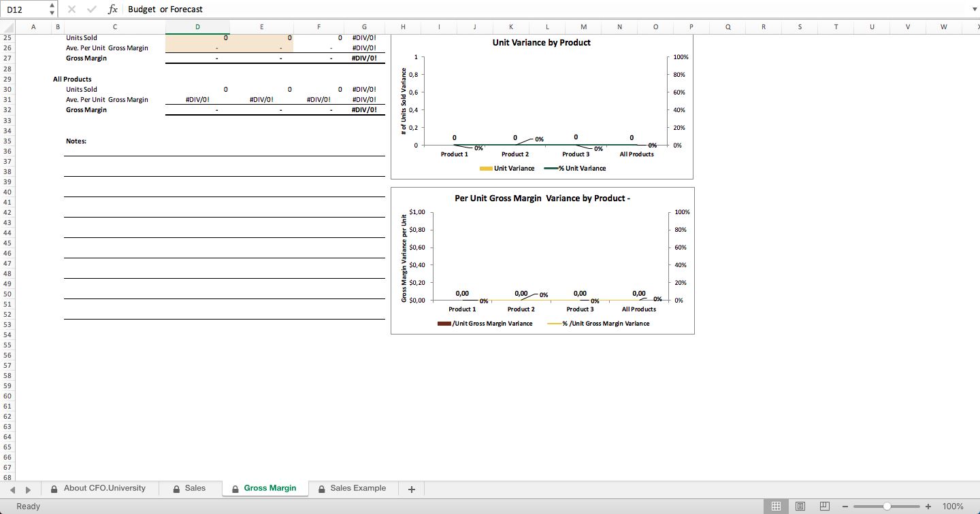Zoom in with the plus button
980x514 pixels.
(928, 507)
